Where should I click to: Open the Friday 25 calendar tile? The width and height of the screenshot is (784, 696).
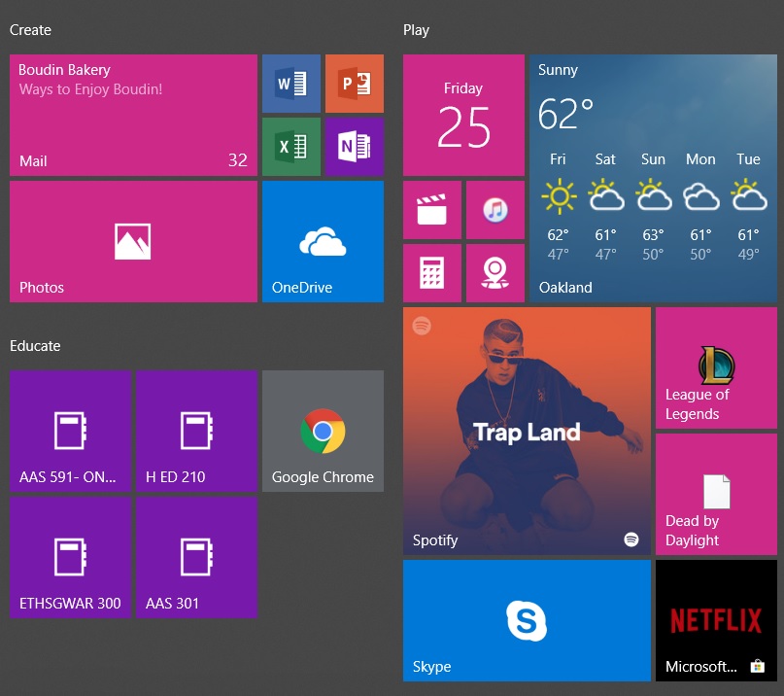tap(463, 115)
